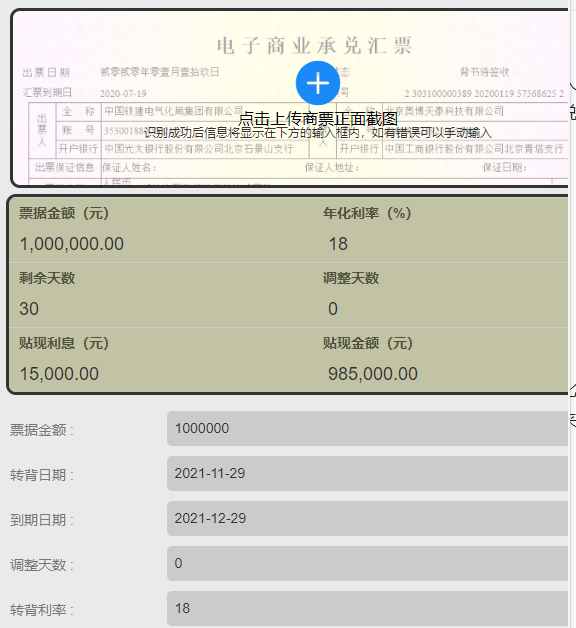This screenshot has width=576, height=628.
Task: Click the 识别成功后 recognition hint text
Action: [x=318, y=133]
